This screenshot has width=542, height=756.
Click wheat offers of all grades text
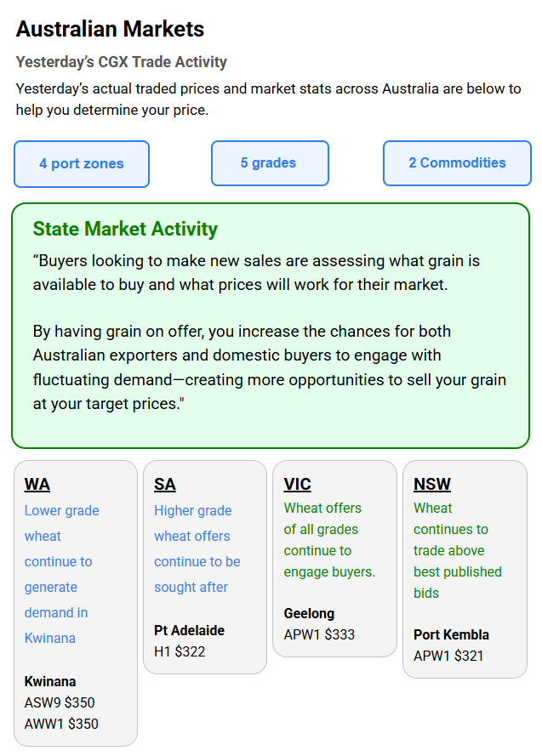point(329,540)
